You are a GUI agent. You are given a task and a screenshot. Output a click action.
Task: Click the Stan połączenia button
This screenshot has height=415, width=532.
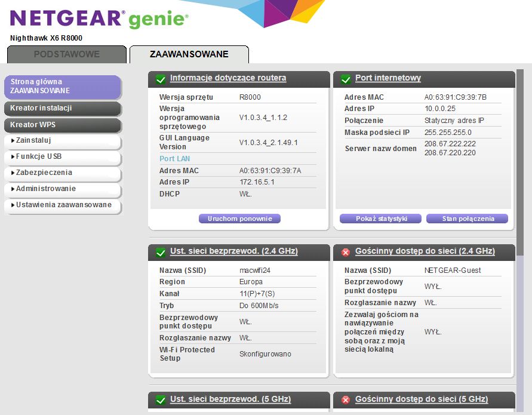pyautogui.click(x=467, y=219)
